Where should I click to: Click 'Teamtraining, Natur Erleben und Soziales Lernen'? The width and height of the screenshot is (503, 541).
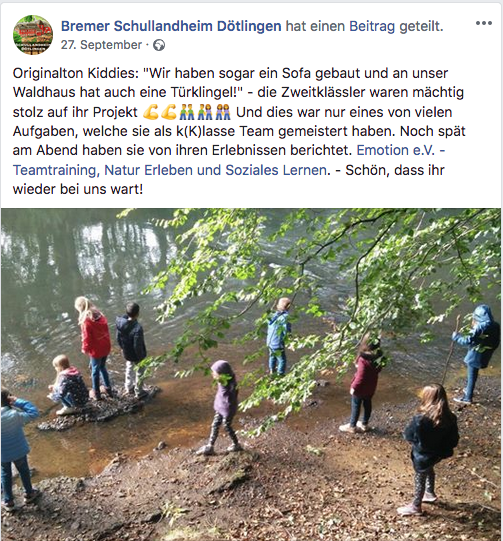[170, 170]
